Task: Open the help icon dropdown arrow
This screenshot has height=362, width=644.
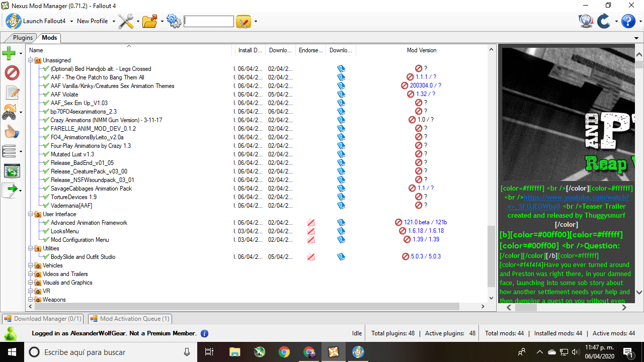Action: [640, 21]
